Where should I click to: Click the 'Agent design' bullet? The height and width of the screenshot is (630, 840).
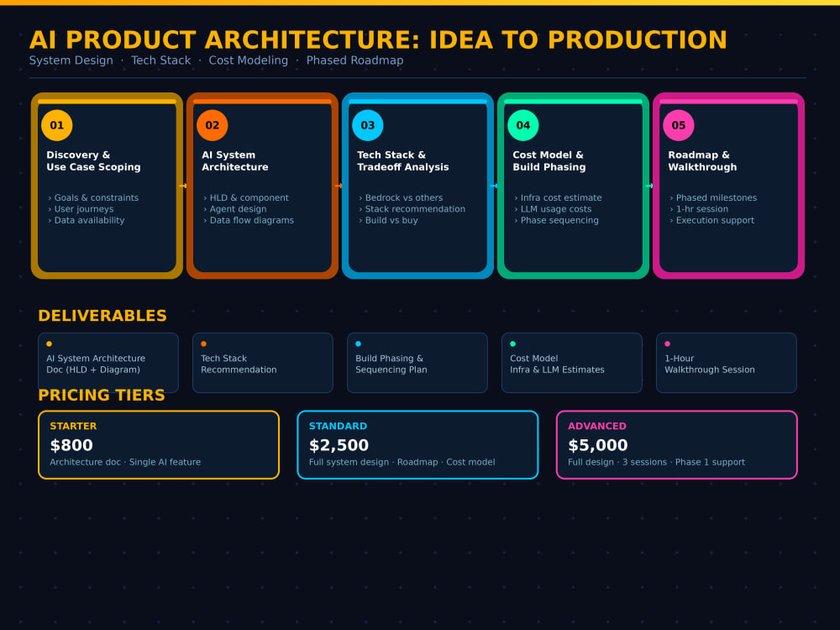click(x=234, y=209)
